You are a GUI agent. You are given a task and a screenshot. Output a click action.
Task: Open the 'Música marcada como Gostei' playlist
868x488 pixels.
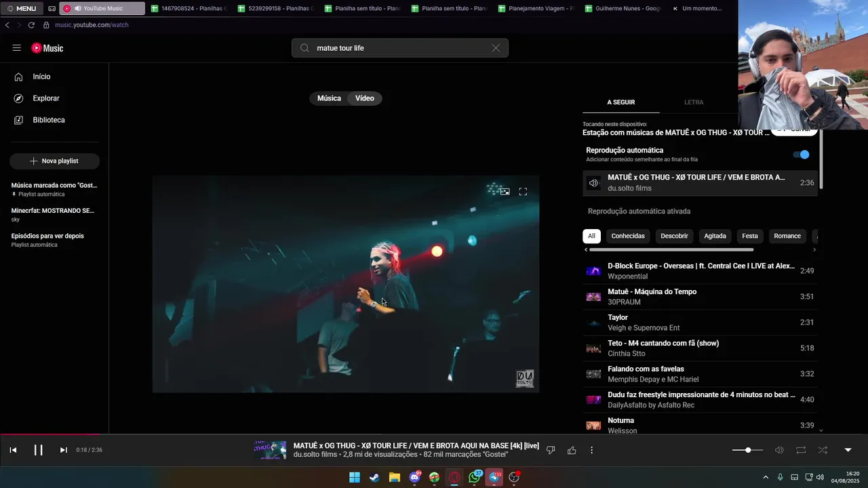[x=54, y=189]
